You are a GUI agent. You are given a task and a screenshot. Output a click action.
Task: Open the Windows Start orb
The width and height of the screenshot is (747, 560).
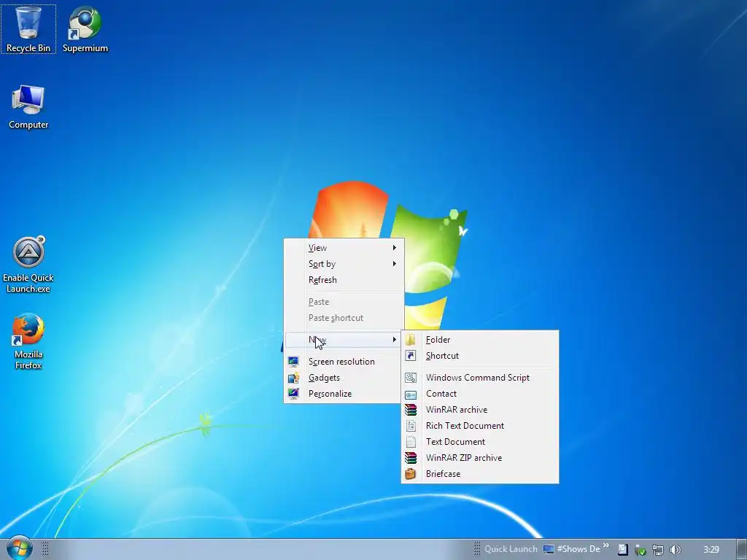pyautogui.click(x=19, y=548)
